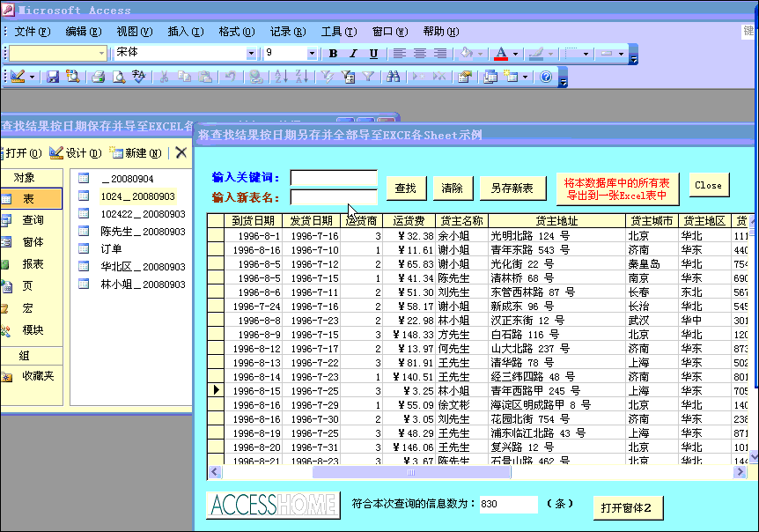The width and height of the screenshot is (759, 532).
Task: Open the special effect dropdown
Action: point(621,54)
